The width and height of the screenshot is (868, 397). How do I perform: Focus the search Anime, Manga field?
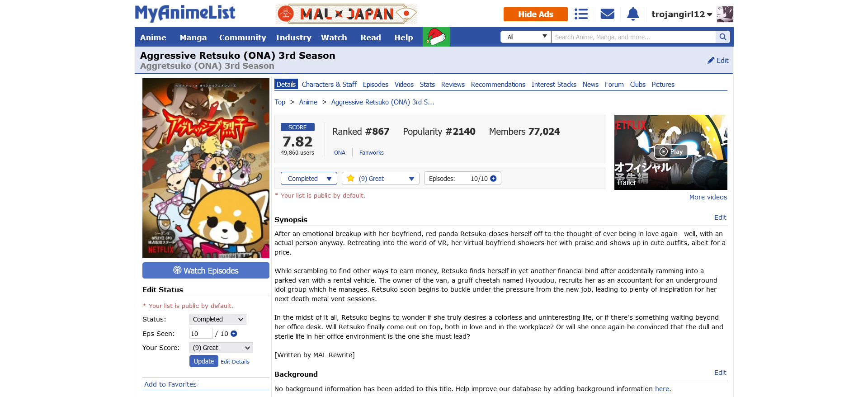point(633,37)
